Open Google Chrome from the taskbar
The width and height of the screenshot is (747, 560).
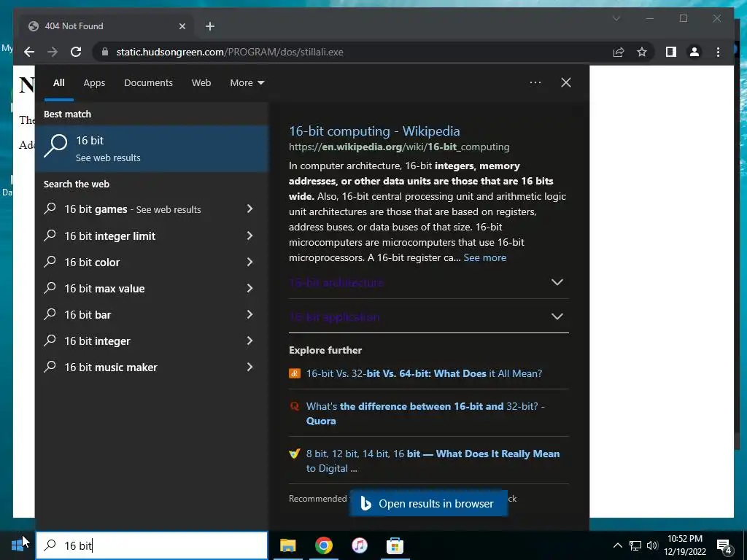coord(323,545)
